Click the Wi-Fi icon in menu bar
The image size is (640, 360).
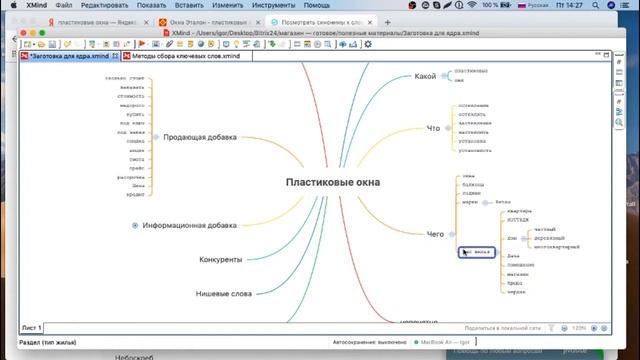(472, 5)
